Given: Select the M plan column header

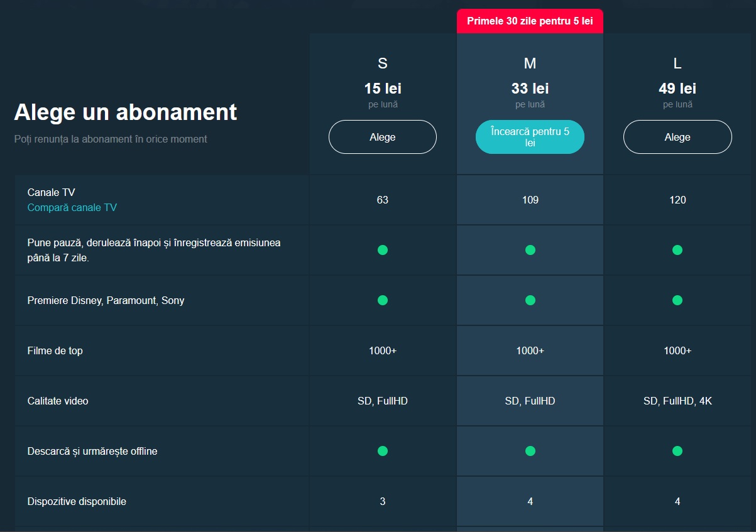Looking at the screenshot, I should point(530,63).
